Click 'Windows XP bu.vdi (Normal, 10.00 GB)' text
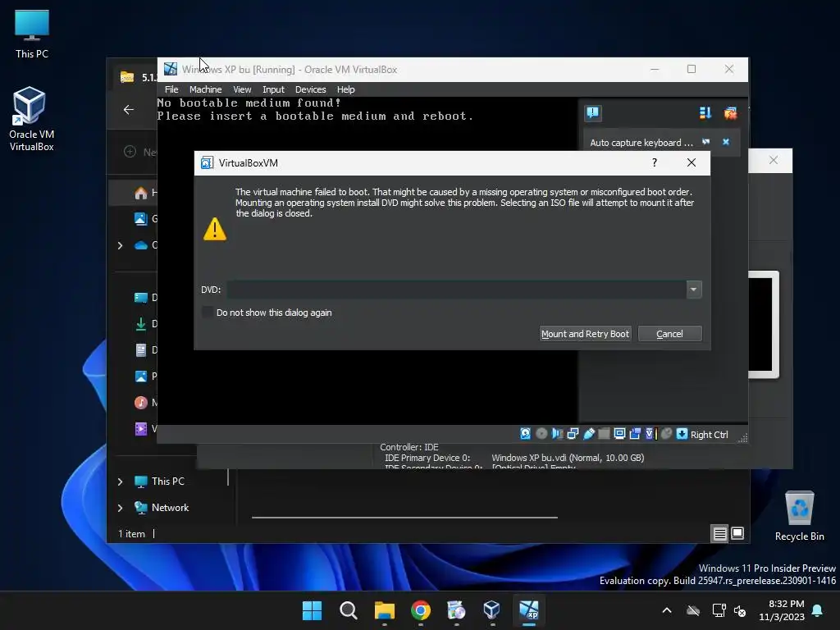 coord(568,458)
